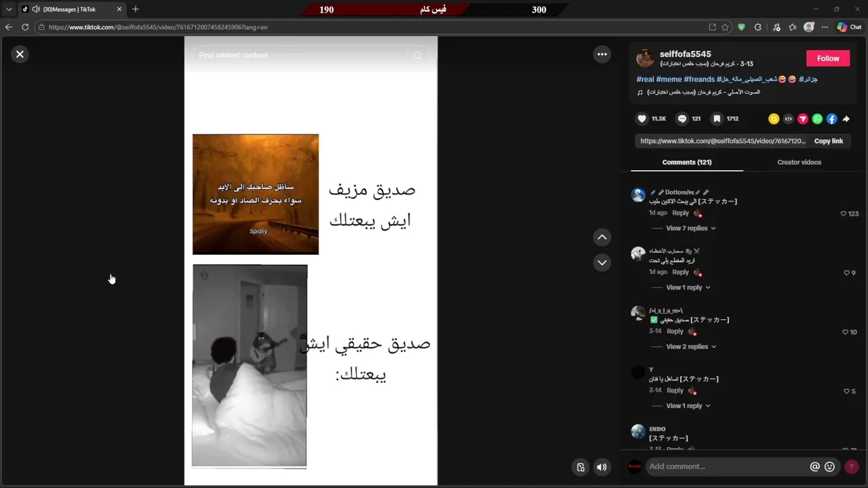Open the page in app icon in address bar
868x488 pixels.
[712, 27]
